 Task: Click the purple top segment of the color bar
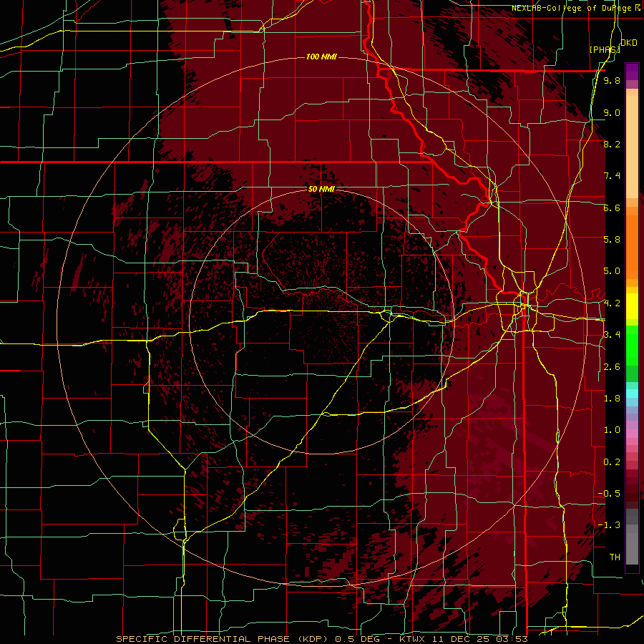point(632,72)
